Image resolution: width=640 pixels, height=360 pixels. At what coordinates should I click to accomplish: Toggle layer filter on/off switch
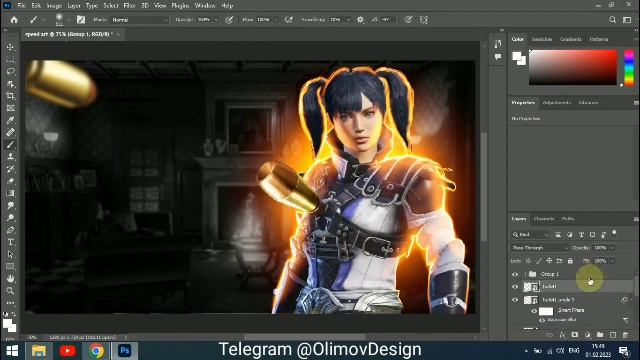pyautogui.click(x=614, y=233)
